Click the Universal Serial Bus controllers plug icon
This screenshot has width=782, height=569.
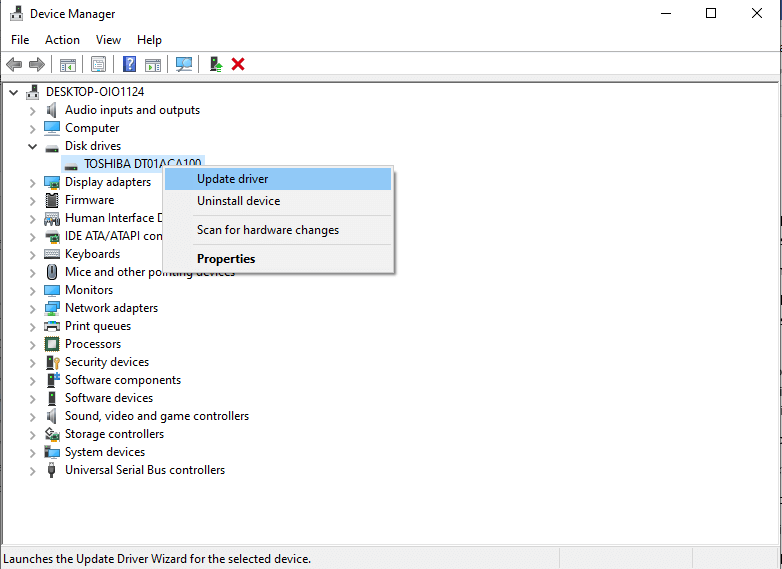(51, 470)
